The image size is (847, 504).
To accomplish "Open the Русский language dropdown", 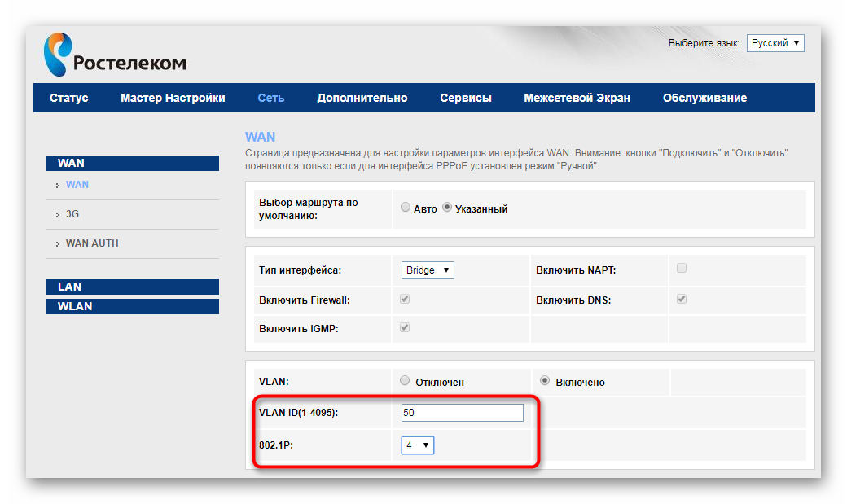I will pos(775,43).
